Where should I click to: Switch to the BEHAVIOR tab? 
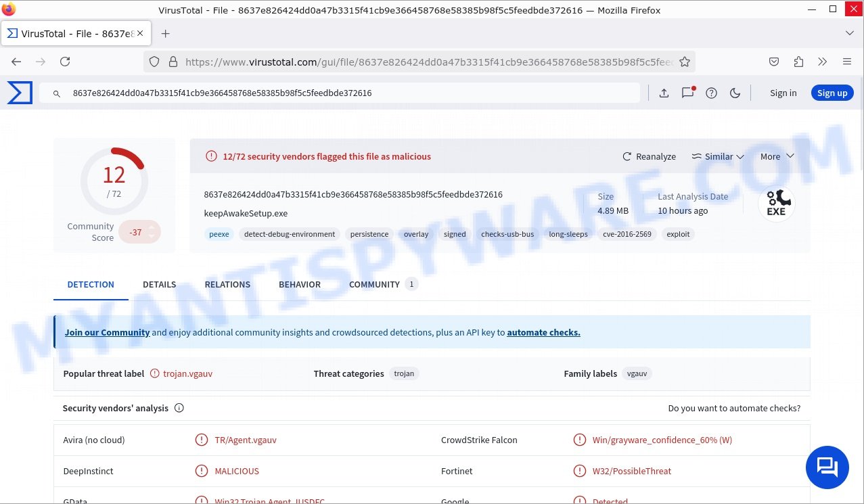click(x=300, y=284)
